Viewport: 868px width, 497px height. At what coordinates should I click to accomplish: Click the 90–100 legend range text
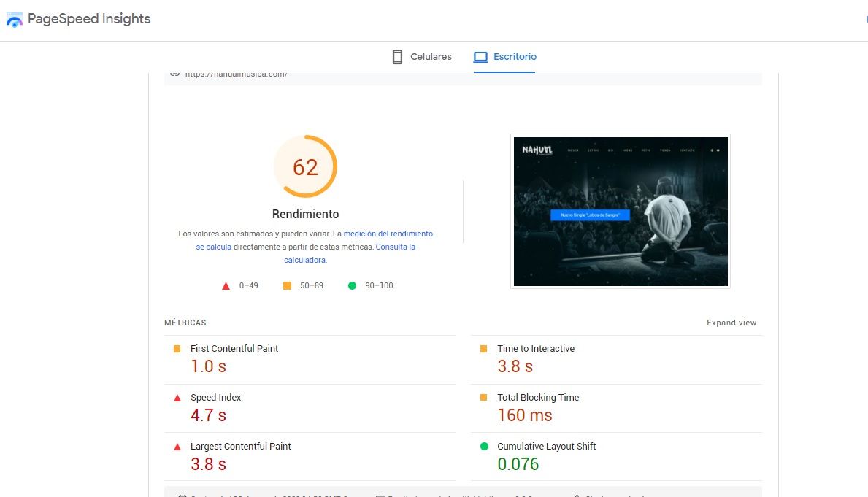pyautogui.click(x=379, y=285)
